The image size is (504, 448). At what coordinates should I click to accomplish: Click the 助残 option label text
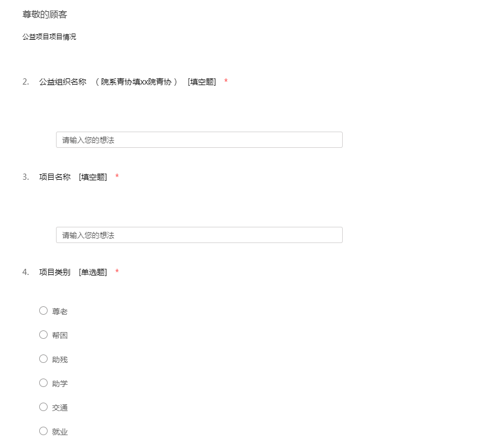coord(60,360)
